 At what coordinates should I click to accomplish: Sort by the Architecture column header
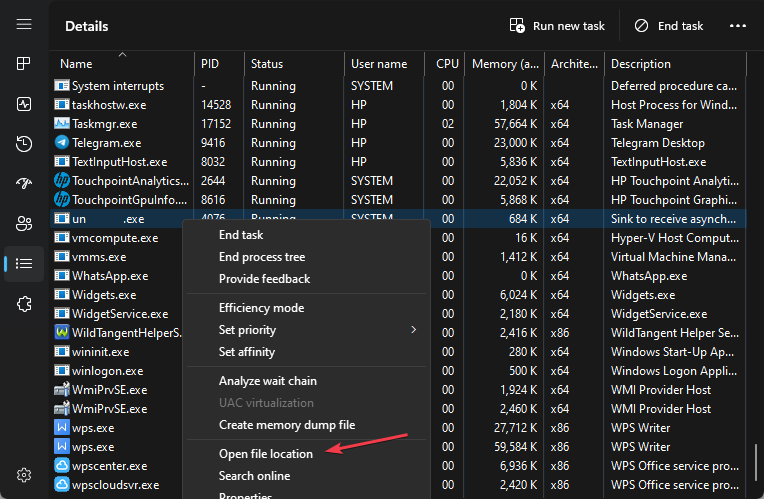coord(574,64)
